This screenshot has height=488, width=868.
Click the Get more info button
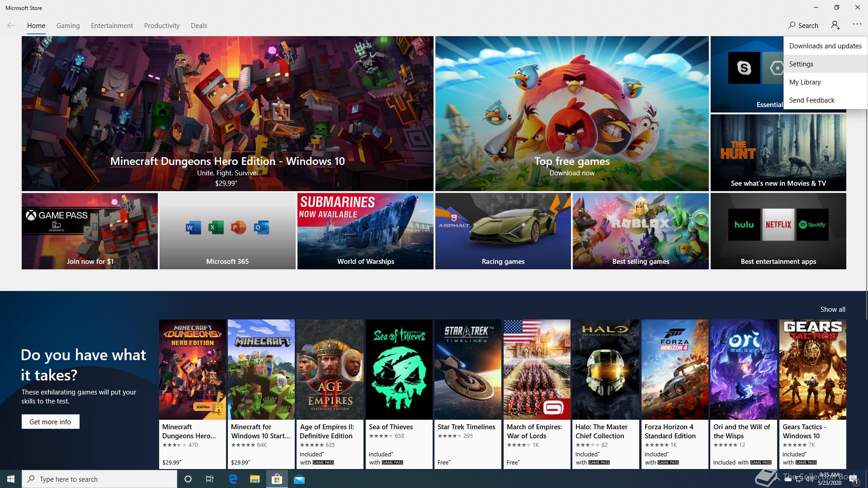click(50, 422)
